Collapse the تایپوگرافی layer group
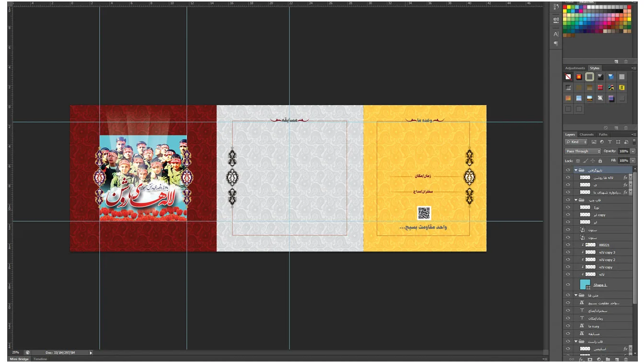 click(576, 170)
